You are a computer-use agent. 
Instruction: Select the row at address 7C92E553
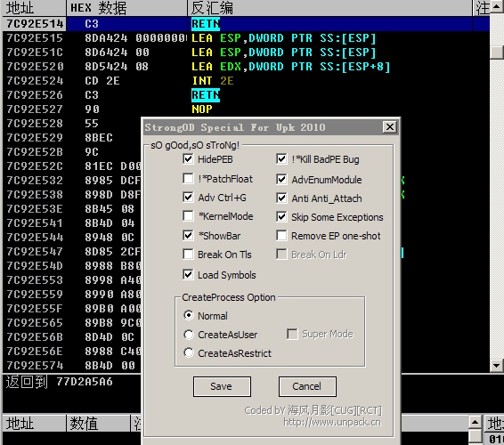pyautogui.click(x=71, y=280)
